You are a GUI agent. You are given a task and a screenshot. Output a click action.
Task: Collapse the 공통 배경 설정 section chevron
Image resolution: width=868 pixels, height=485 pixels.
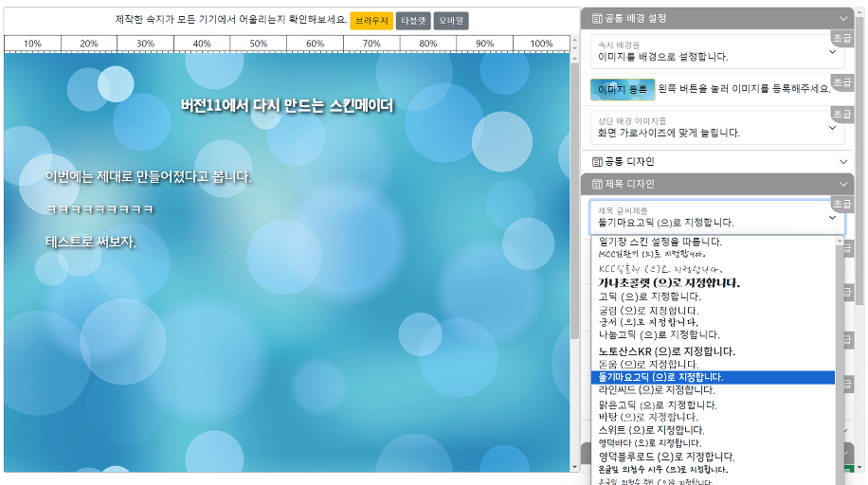pos(843,18)
